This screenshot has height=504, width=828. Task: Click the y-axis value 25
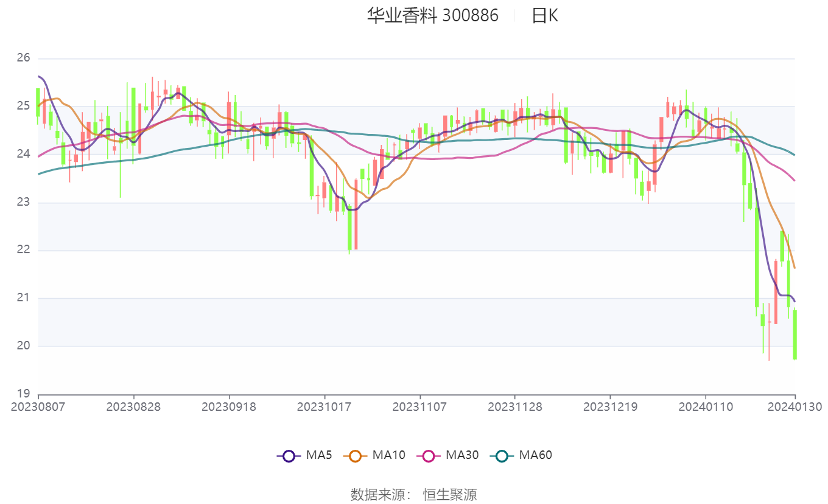(23, 107)
